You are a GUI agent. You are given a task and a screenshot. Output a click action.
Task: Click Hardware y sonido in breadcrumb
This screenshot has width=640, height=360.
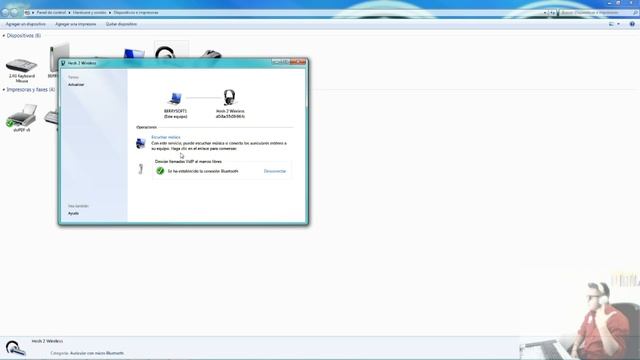point(89,13)
